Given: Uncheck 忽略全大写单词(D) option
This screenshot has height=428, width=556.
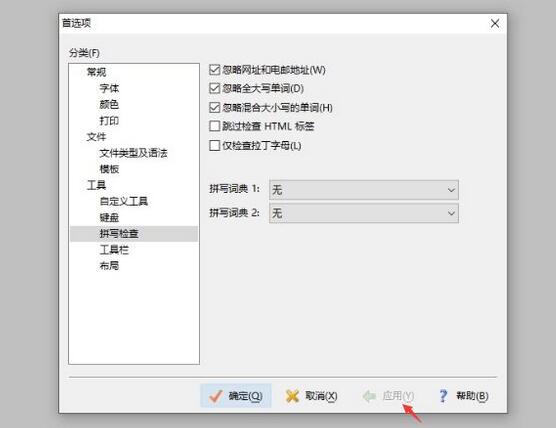Looking at the screenshot, I should [215, 88].
